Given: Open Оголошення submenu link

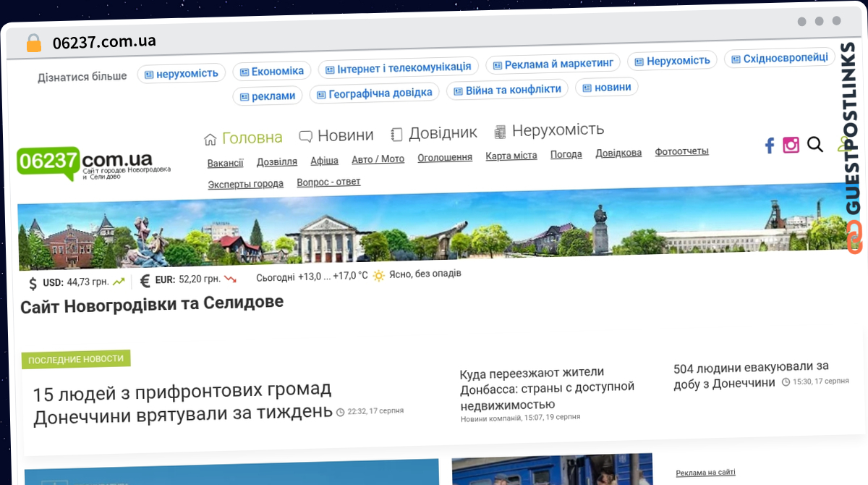Looking at the screenshot, I should pos(445,157).
